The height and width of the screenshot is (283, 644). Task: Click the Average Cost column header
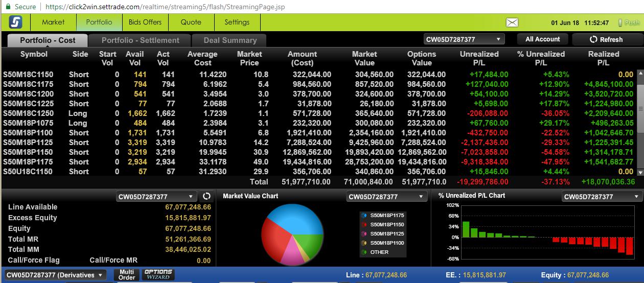pyautogui.click(x=202, y=58)
